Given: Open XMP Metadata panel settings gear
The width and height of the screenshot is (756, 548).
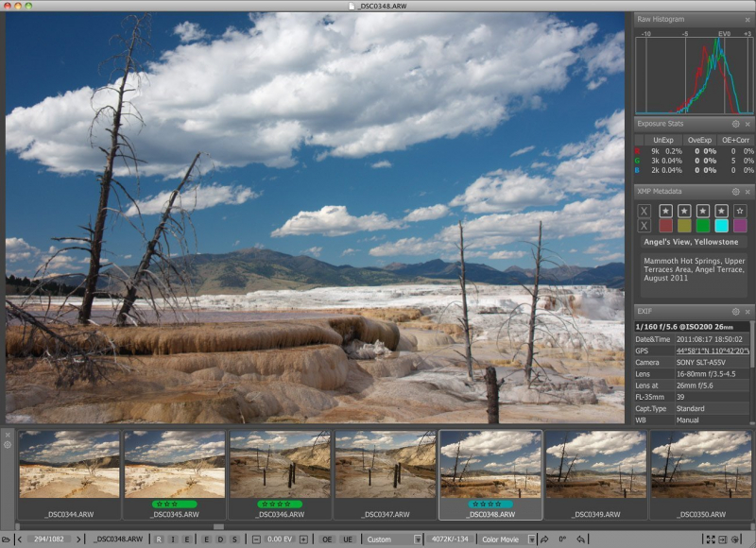Looking at the screenshot, I should (735, 191).
